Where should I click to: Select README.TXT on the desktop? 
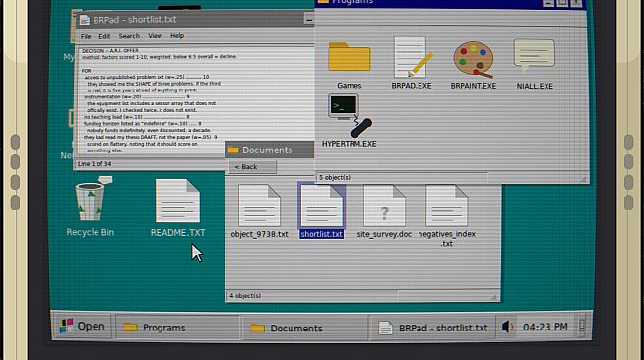pos(177,209)
